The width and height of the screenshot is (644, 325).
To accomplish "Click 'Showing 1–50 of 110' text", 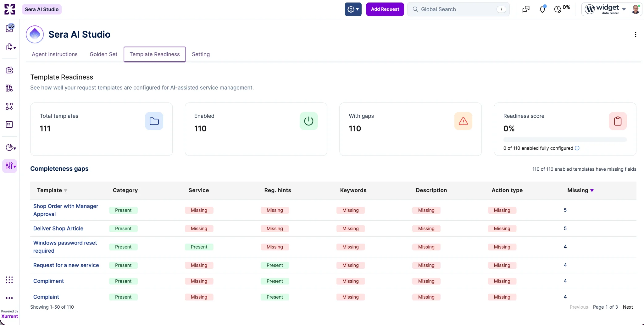I will coord(52,307).
